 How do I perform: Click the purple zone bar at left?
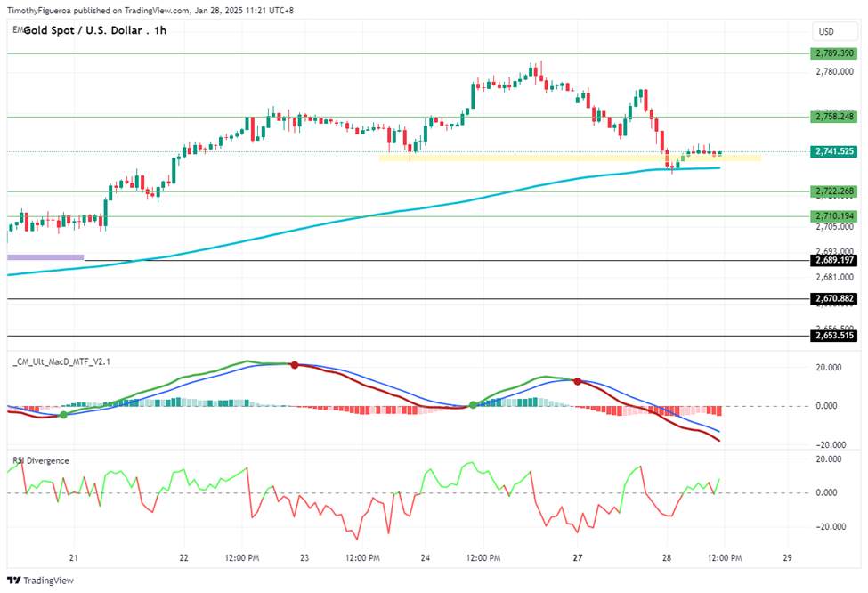[x=45, y=257]
